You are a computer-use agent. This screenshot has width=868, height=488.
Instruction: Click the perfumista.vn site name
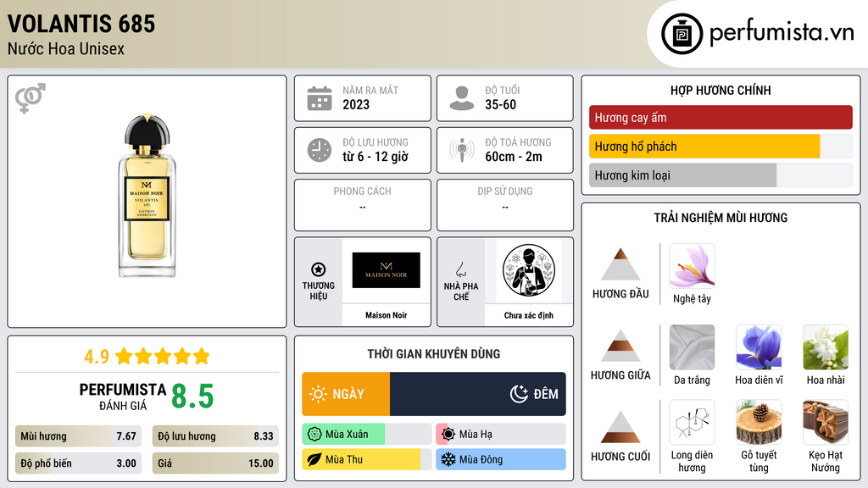[782, 33]
